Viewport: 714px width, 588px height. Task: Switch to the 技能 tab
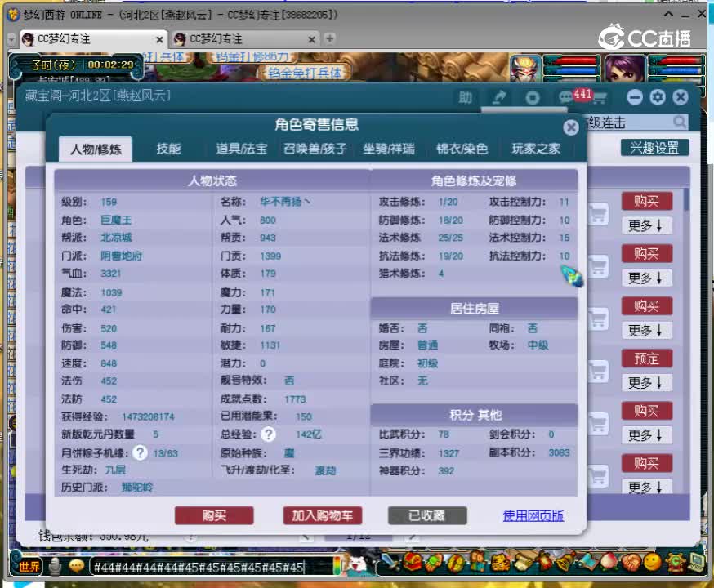[x=169, y=149]
